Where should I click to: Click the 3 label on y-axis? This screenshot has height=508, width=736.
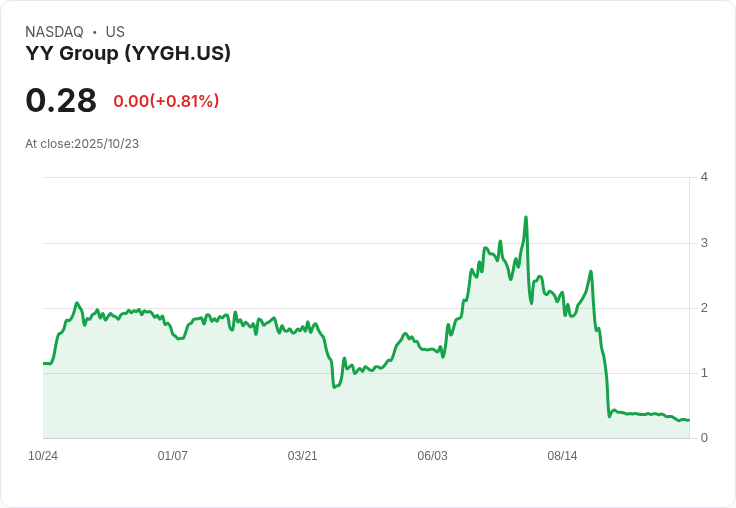[704, 243]
